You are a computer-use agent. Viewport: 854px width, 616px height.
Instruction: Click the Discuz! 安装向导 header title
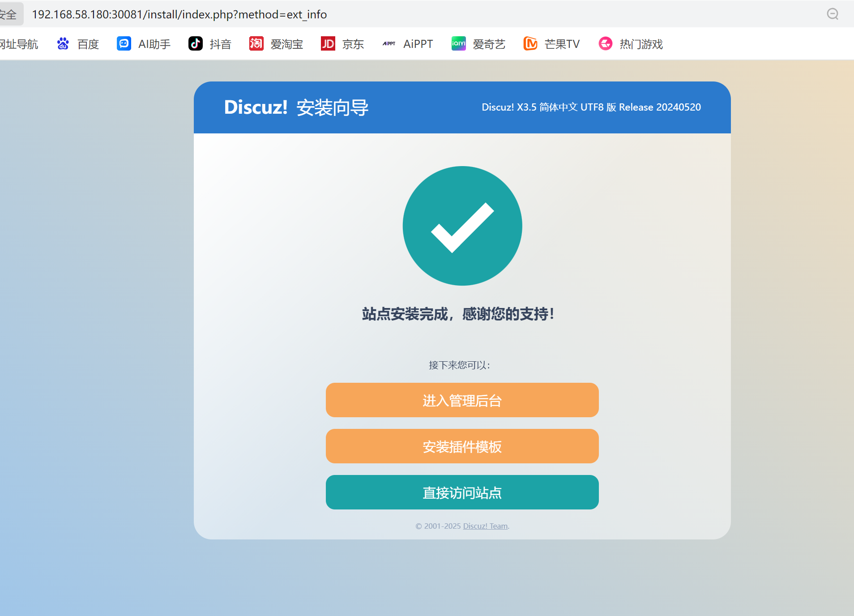point(296,107)
